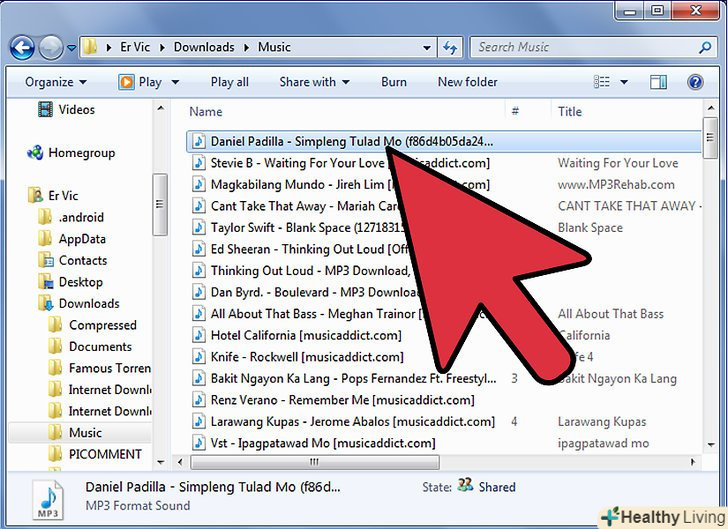Click the New folder button
Viewport: 728px width, 529px height.
tap(467, 82)
